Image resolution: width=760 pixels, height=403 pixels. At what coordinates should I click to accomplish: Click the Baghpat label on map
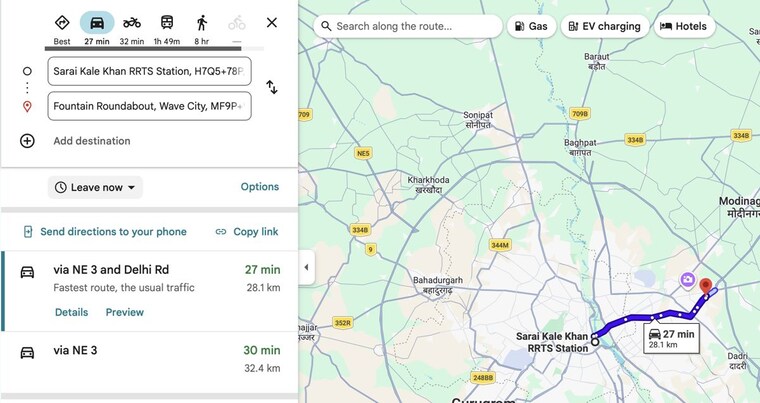tap(580, 147)
